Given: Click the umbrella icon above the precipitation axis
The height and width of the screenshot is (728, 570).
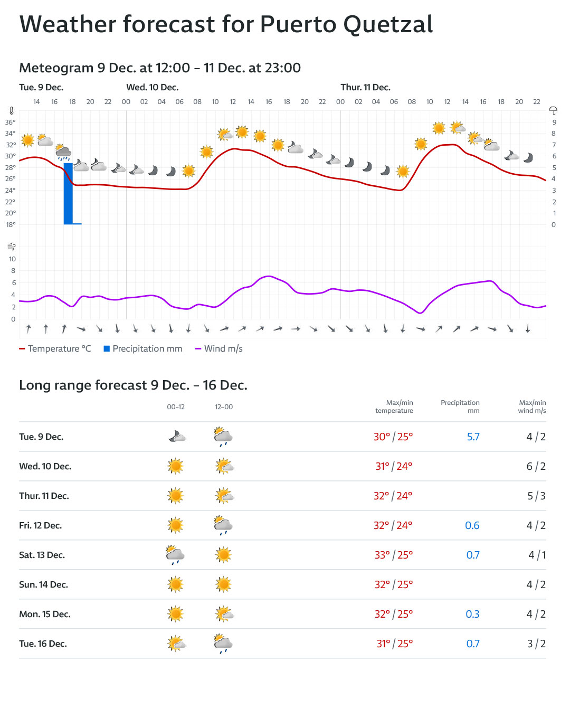Looking at the screenshot, I should tap(553, 110).
